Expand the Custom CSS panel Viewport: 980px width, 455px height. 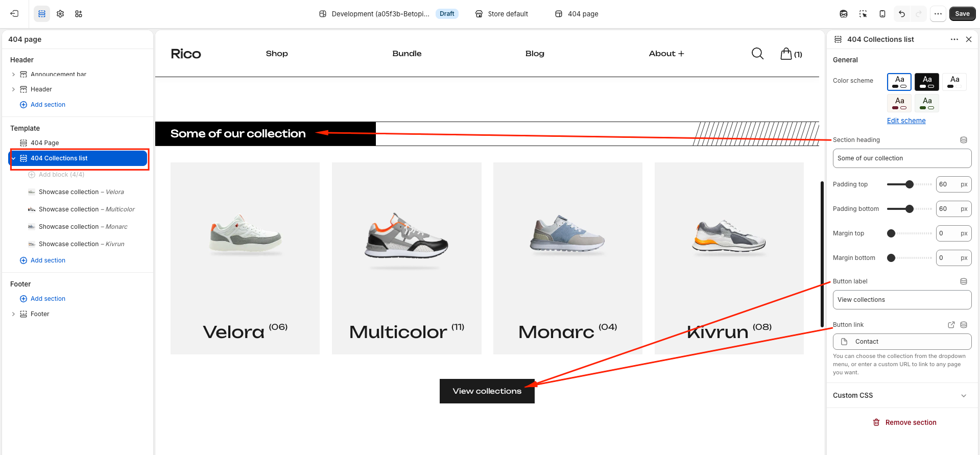(902, 396)
